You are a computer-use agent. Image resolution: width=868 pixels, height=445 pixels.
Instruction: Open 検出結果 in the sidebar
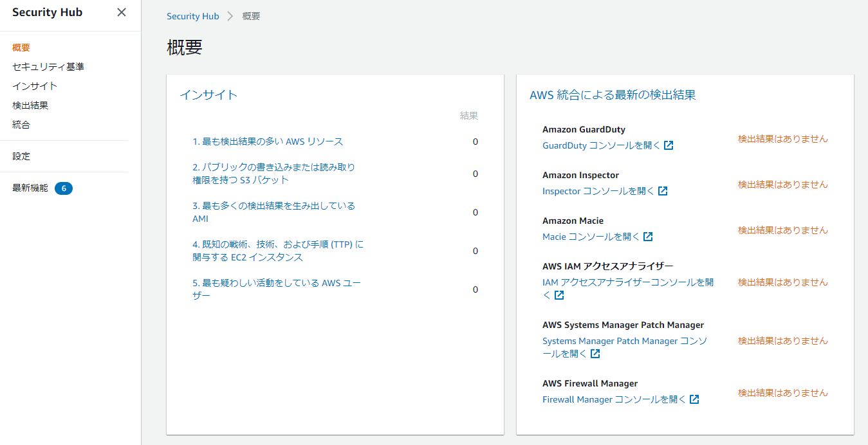pos(30,105)
